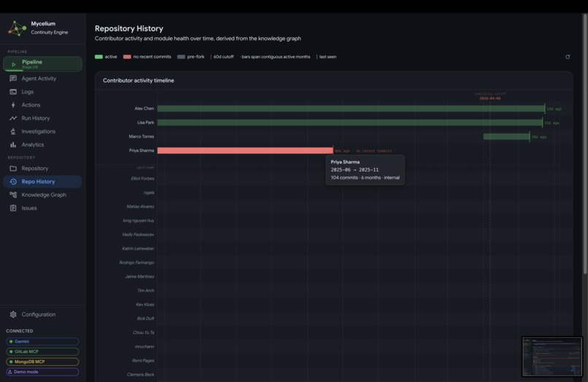Open Agent Activity in sidebar
The width and height of the screenshot is (588, 382).
pos(42,78)
